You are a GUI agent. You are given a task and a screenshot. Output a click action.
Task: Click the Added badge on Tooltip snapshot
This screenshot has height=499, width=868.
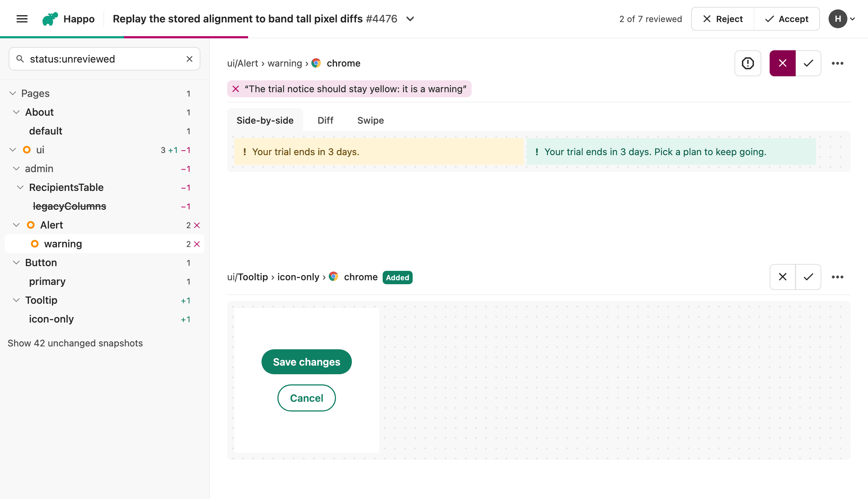(x=397, y=277)
